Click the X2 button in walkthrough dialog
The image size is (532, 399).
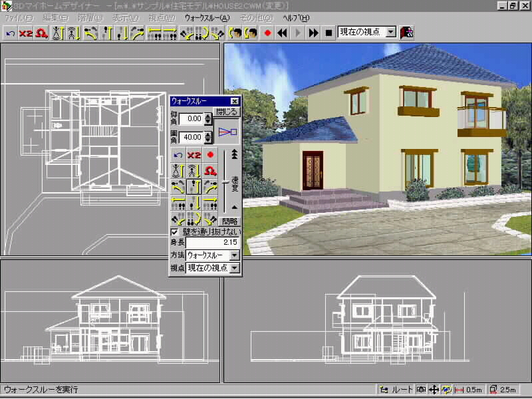click(x=194, y=155)
